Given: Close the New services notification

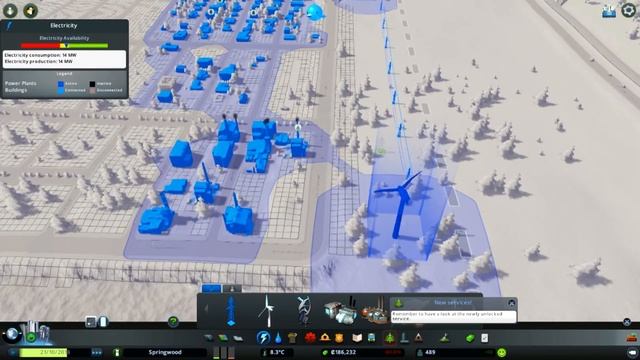Looking at the screenshot, I should coord(511,303).
